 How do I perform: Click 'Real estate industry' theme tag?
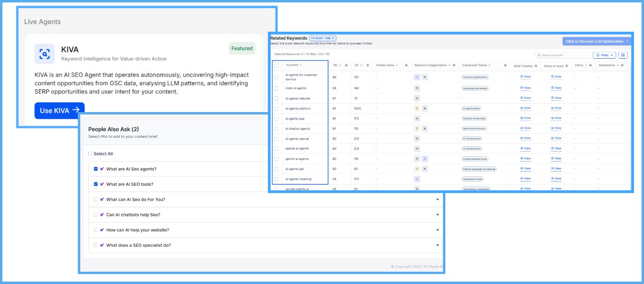474,129
